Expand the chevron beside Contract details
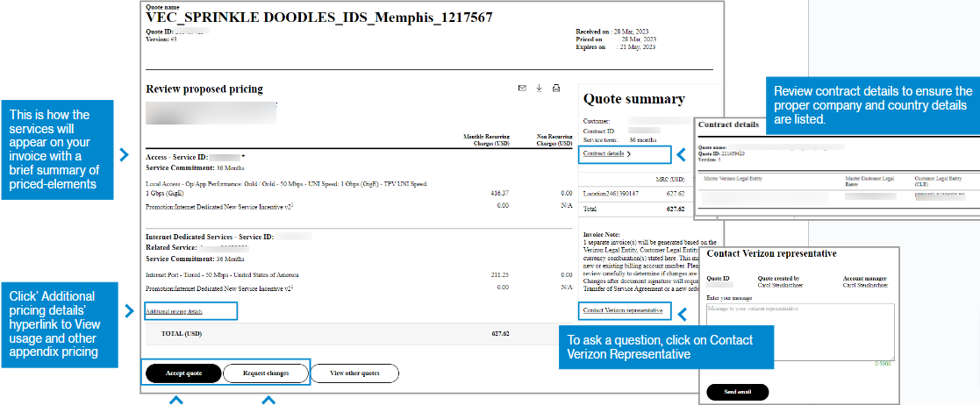 [x=628, y=154]
